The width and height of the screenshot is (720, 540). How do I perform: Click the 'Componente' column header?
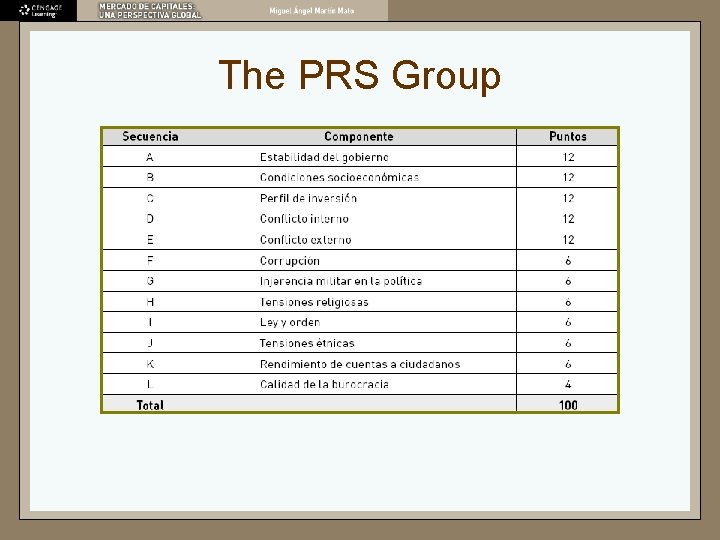click(x=359, y=136)
